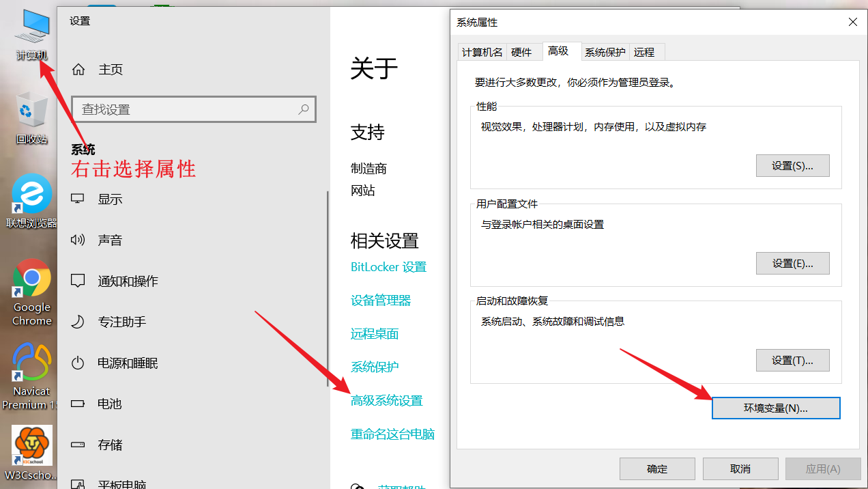
Task: Click the 取消 cancel button
Action: click(x=740, y=469)
